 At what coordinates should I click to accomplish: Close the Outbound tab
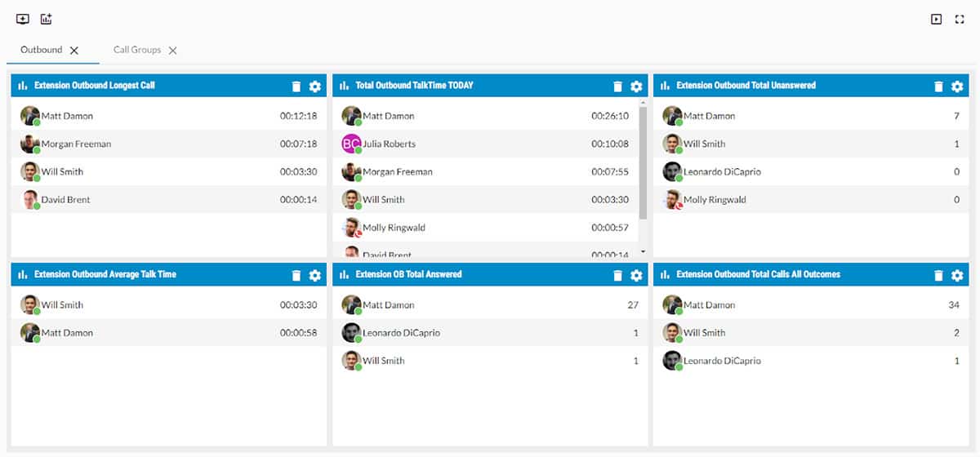74,51
